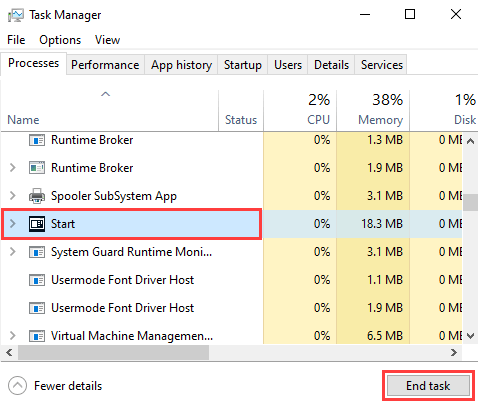Click the Fewer details link
478x410 pixels.
[68, 386]
